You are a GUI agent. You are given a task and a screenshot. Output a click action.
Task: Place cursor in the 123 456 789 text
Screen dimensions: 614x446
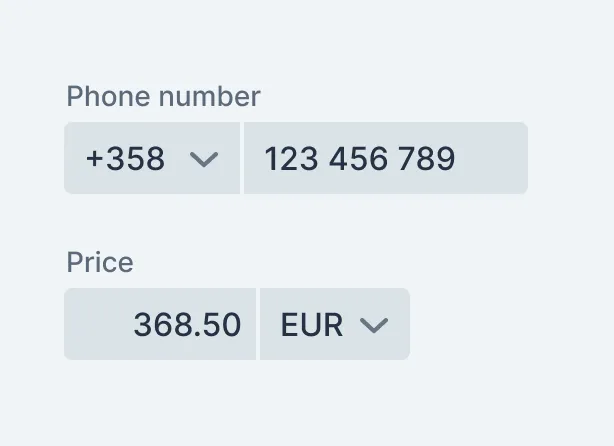pos(360,159)
